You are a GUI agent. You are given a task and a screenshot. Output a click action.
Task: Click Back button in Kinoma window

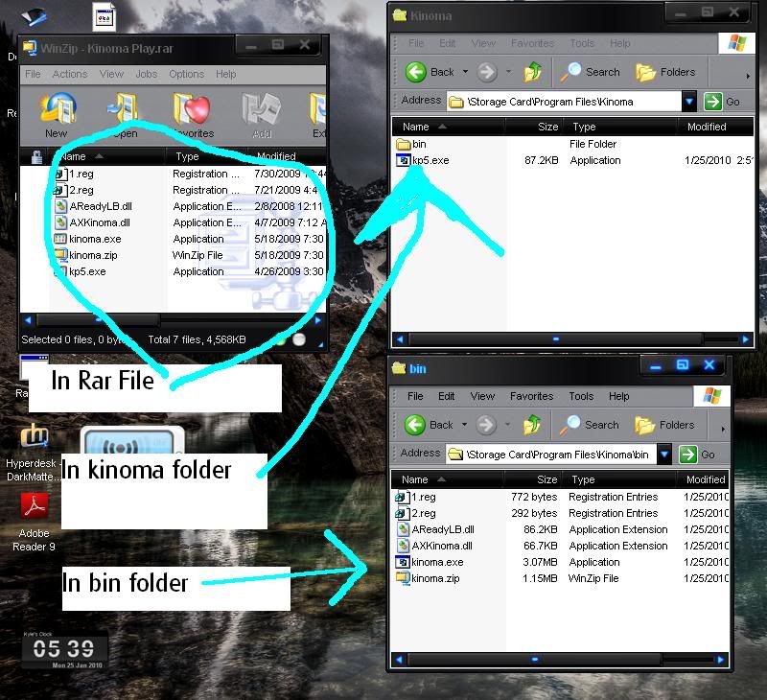click(430, 72)
